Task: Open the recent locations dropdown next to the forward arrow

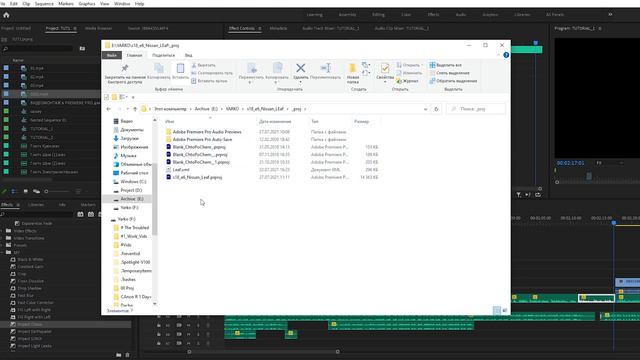Action: (x=128, y=109)
